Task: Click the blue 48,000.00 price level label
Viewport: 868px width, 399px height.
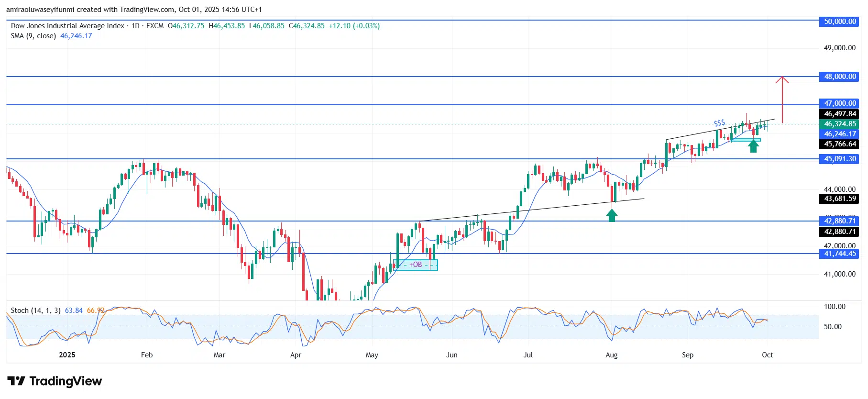Action: point(840,77)
